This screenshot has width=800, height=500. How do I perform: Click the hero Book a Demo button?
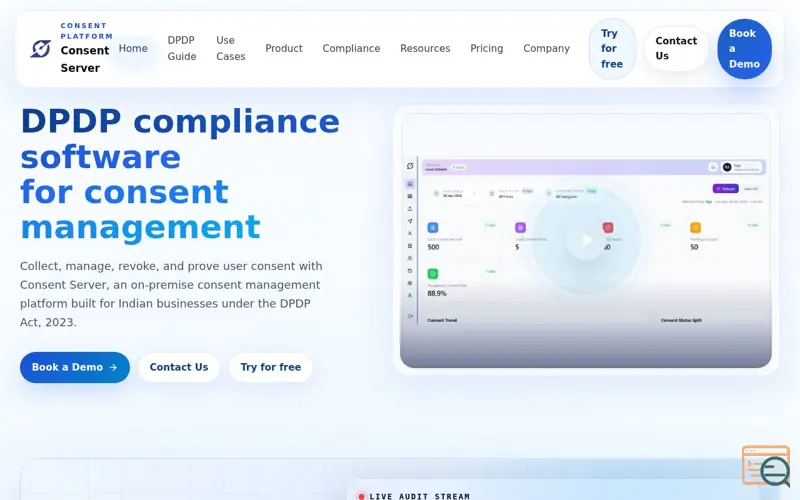click(x=74, y=367)
